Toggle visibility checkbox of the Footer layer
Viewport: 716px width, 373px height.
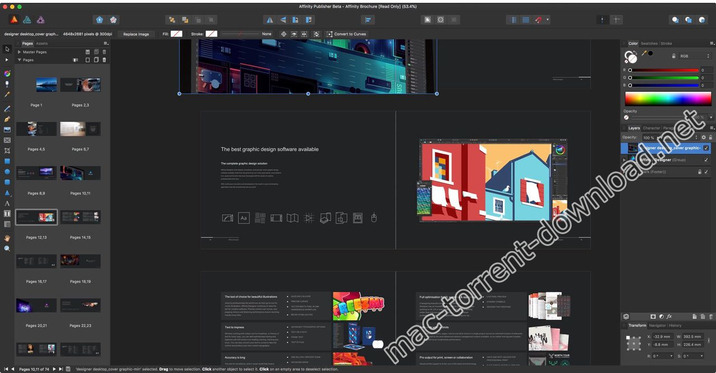tap(706, 172)
